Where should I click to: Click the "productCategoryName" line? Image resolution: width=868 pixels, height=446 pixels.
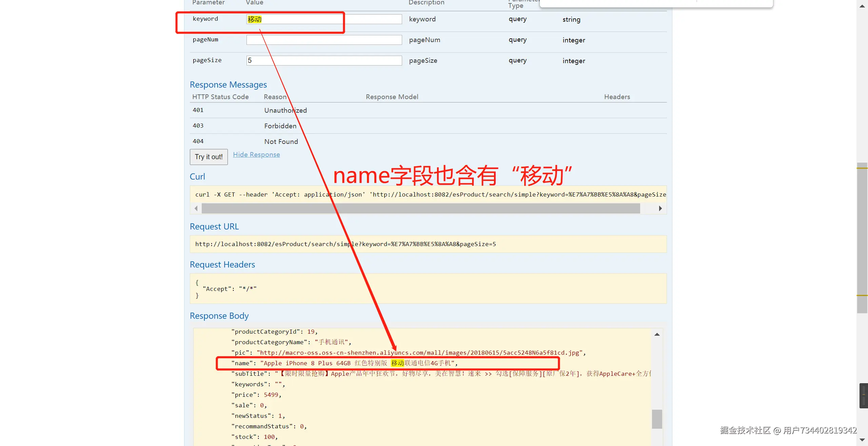(292, 342)
